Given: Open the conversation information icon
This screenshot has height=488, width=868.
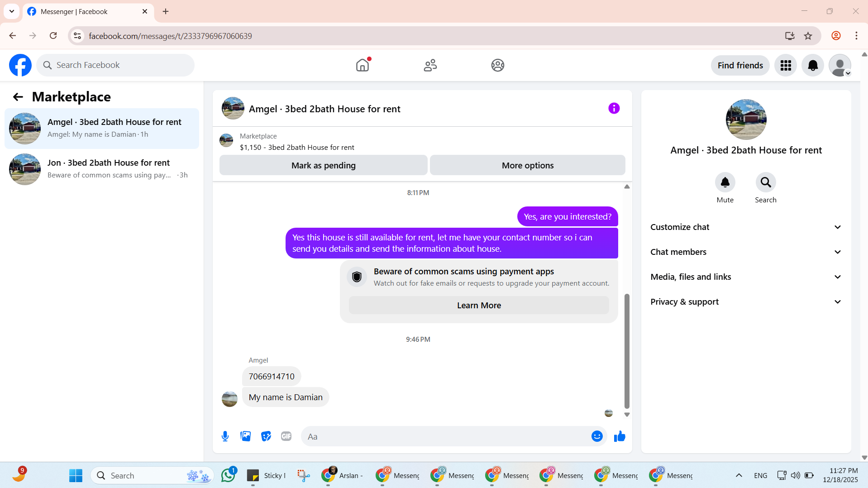Looking at the screenshot, I should 614,108.
